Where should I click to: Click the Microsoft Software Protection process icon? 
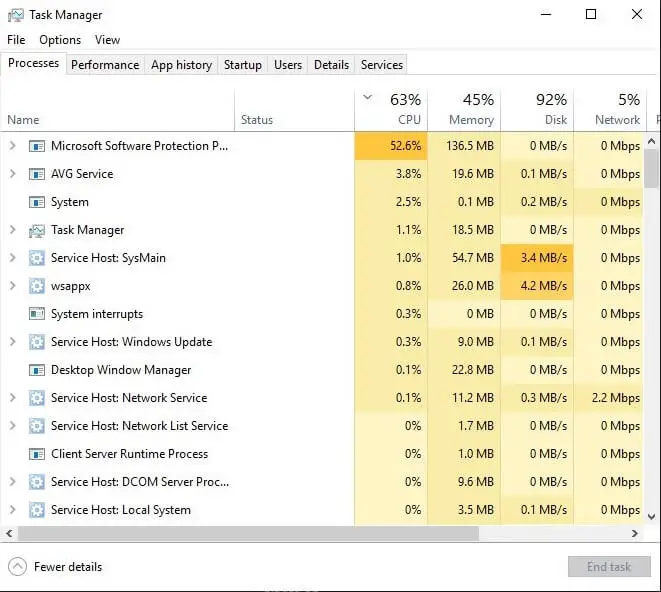tap(37, 146)
